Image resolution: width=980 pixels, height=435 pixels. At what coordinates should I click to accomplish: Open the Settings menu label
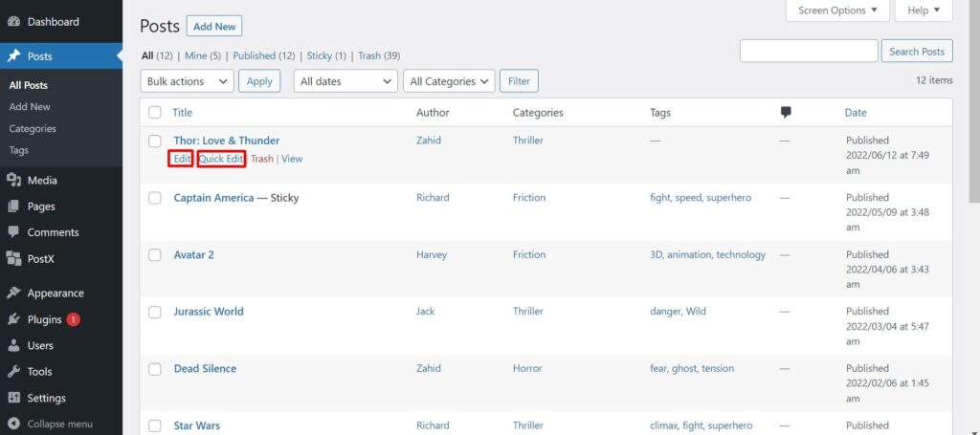46,398
